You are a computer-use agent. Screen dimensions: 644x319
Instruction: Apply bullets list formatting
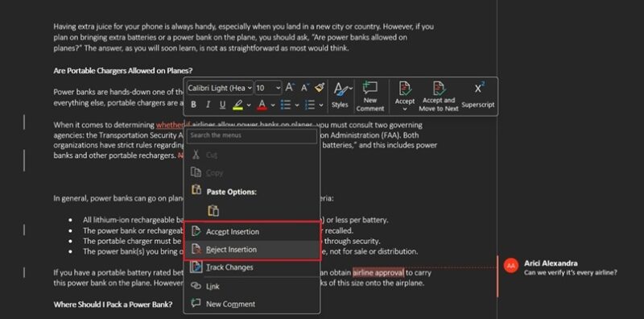click(x=286, y=105)
